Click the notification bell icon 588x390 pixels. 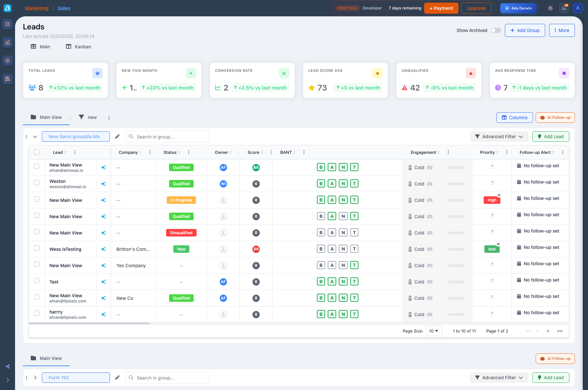pyautogui.click(x=564, y=8)
